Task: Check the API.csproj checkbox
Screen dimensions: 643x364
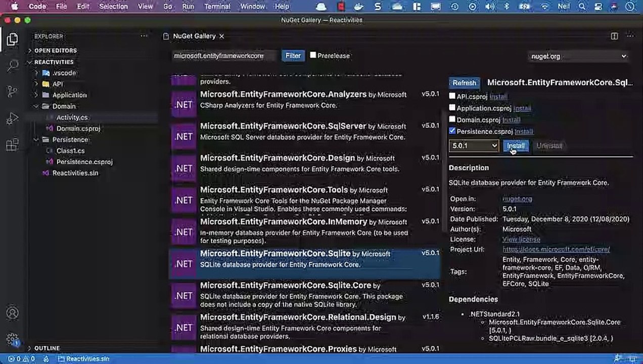Action: click(x=452, y=96)
